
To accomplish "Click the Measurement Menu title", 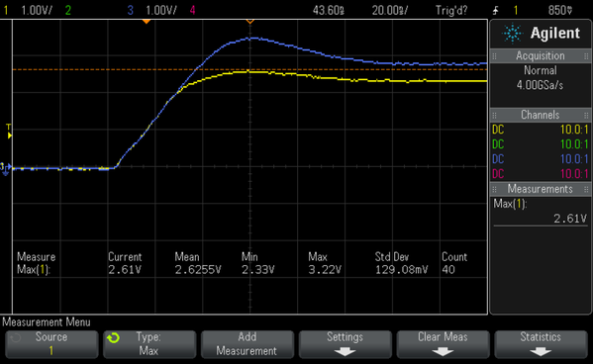I will tap(47, 322).
